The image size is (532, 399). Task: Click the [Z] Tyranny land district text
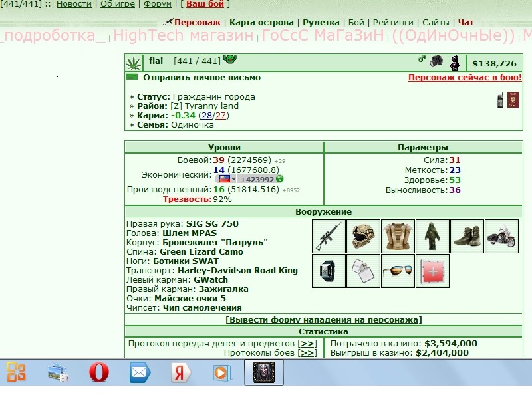click(204, 106)
